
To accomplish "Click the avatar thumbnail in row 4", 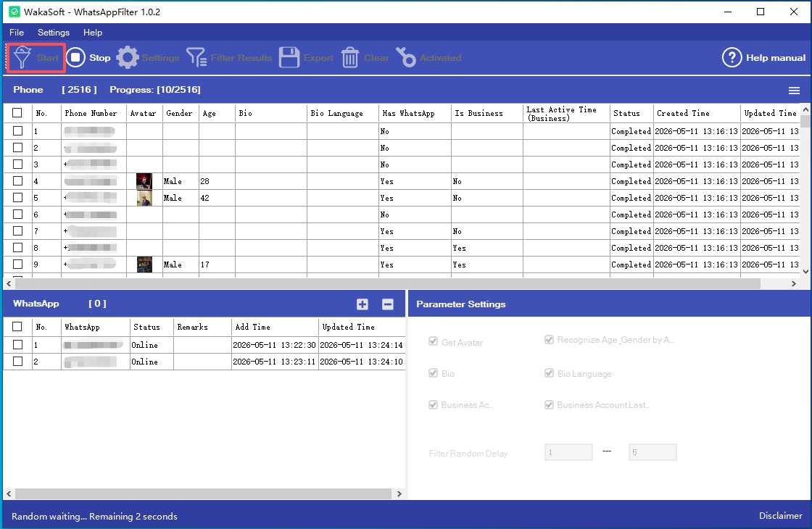I will click(x=144, y=181).
